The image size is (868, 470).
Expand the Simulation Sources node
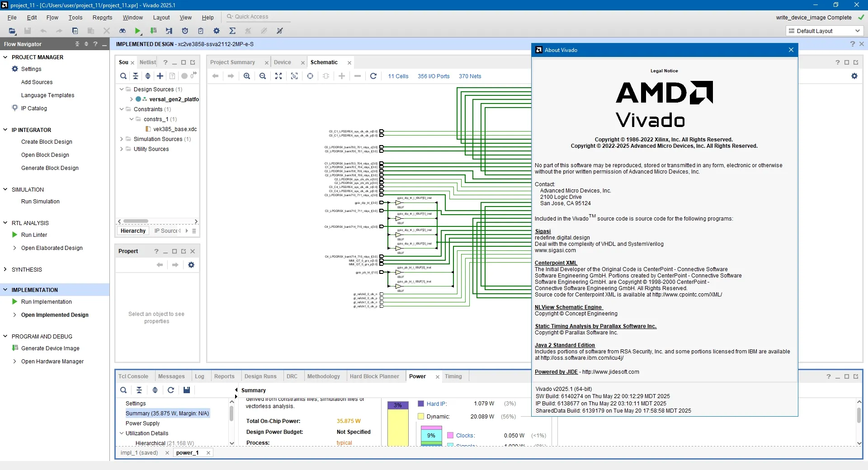click(122, 139)
